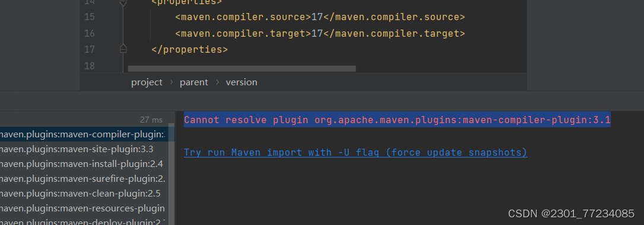Screen dimensions: 644x225
Task: Click the maven.compiler.target line in the editor
Action: [x=320, y=33]
